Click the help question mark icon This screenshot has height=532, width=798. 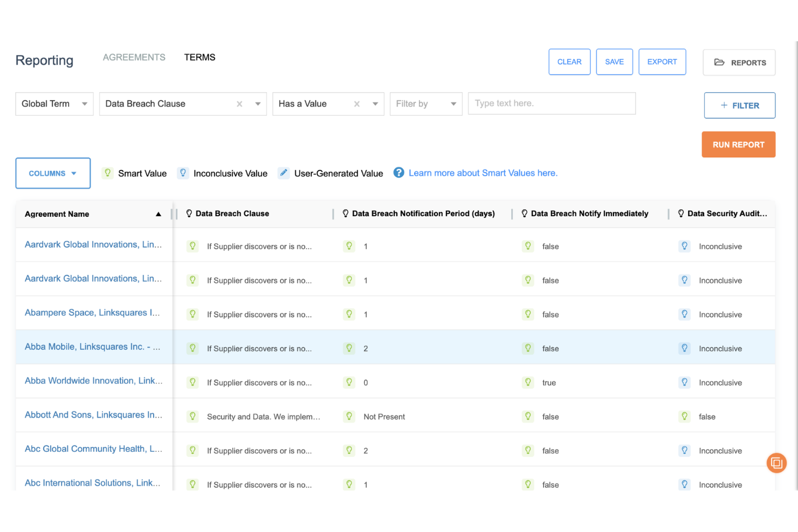tap(398, 172)
